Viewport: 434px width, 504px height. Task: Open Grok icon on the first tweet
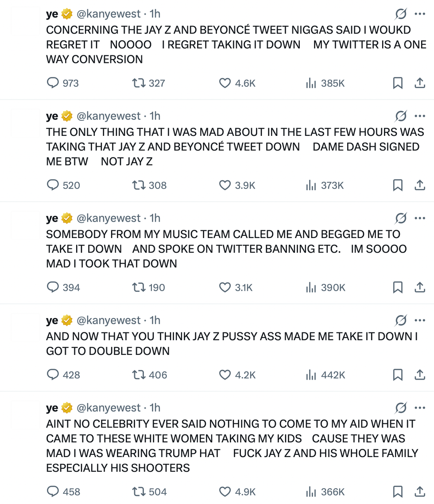[401, 14]
